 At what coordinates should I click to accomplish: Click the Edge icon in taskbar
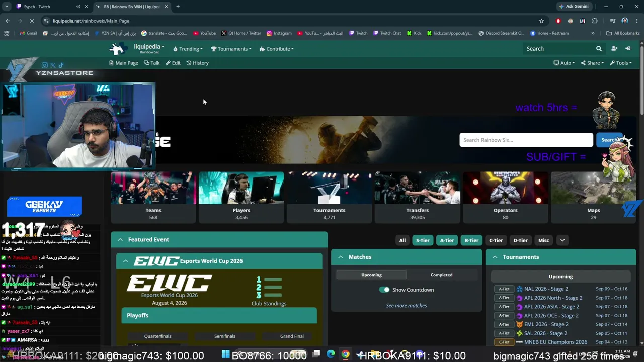[x=331, y=354]
